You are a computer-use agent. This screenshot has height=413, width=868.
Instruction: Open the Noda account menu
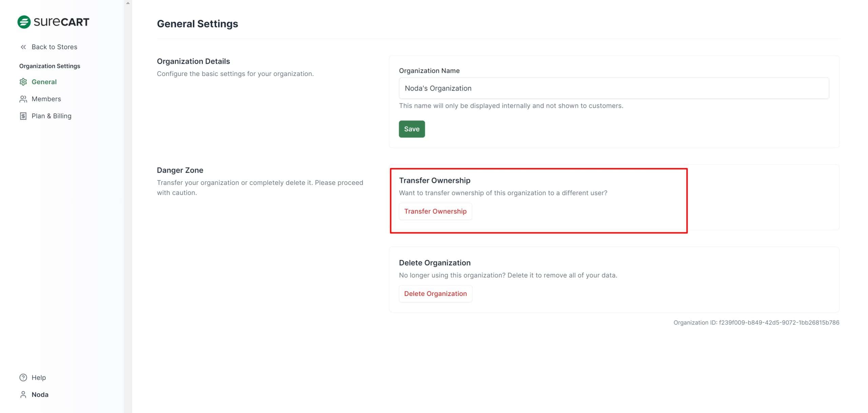point(40,395)
